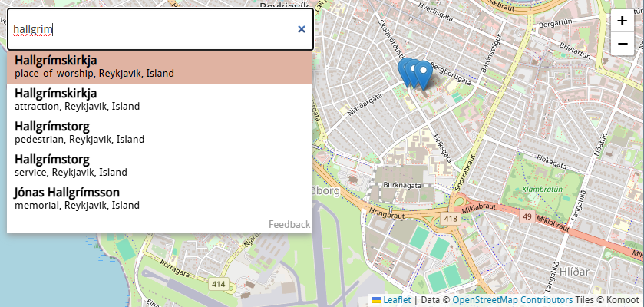Click into the search field containing hallgrim
The width and height of the screenshot is (644, 307).
coord(154,29)
